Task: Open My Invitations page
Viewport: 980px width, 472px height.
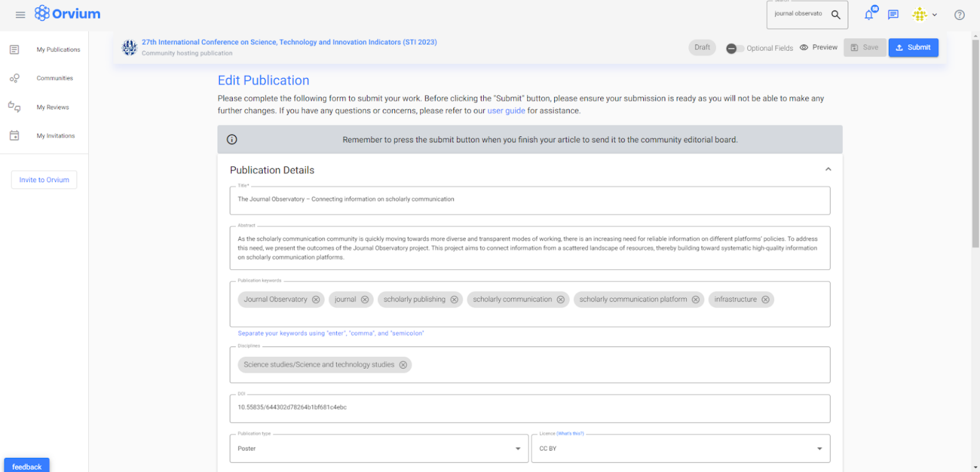Action: coord(56,136)
